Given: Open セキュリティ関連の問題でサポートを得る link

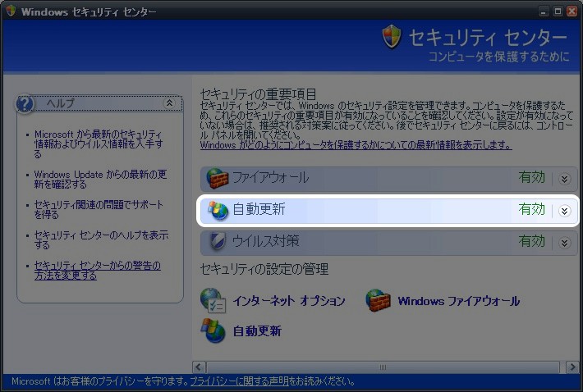Looking at the screenshot, I should pos(99,210).
